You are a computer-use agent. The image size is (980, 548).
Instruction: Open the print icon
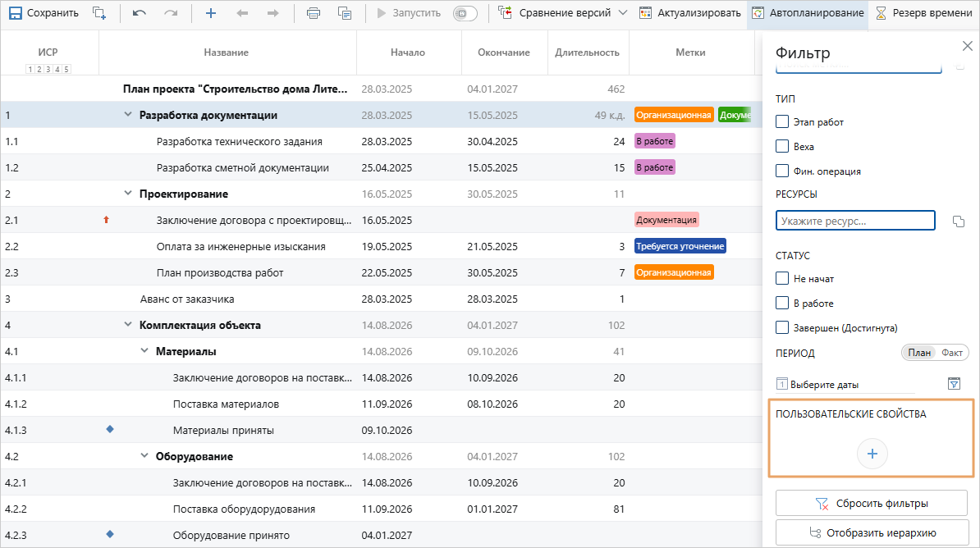tap(314, 13)
